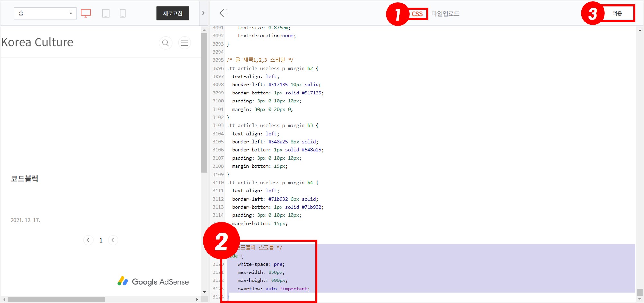Select page 1 in pagination
Viewport: 644px width, 303px height.
(101, 240)
